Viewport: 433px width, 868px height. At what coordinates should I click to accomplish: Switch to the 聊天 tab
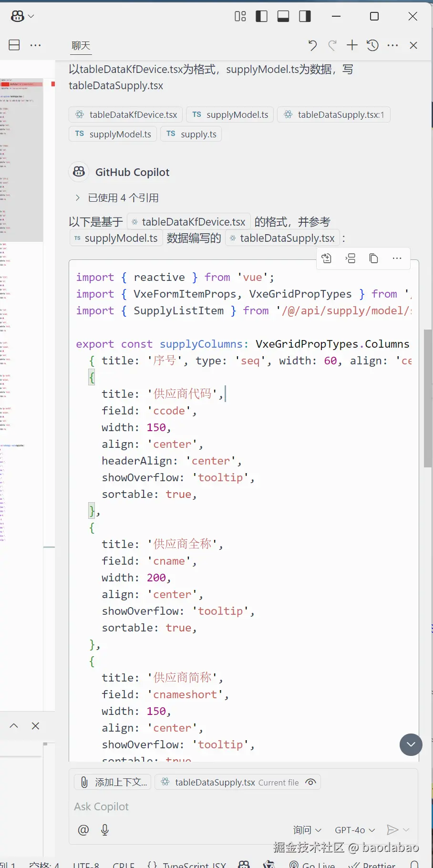pos(81,45)
